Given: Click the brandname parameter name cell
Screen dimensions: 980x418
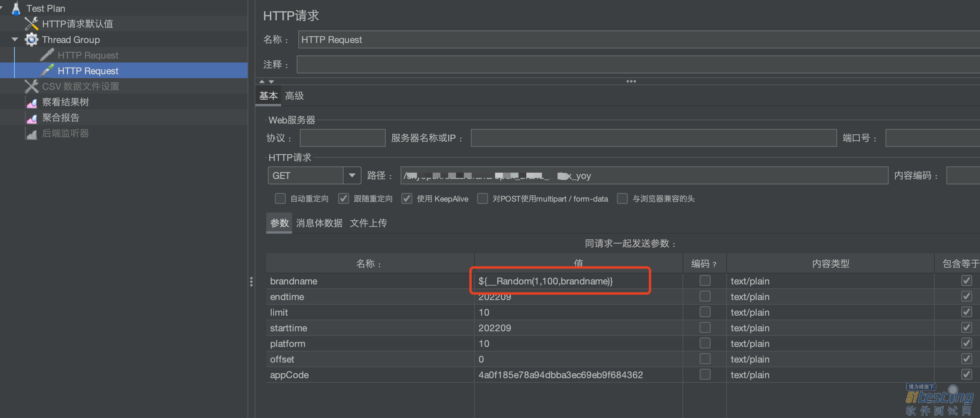Looking at the screenshot, I should click(x=370, y=281).
